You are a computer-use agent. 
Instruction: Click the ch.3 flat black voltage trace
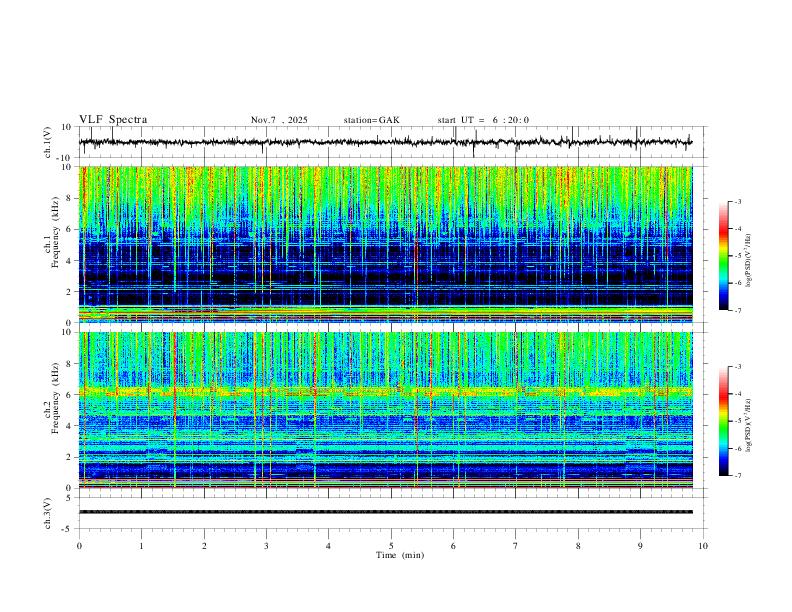[385, 512]
